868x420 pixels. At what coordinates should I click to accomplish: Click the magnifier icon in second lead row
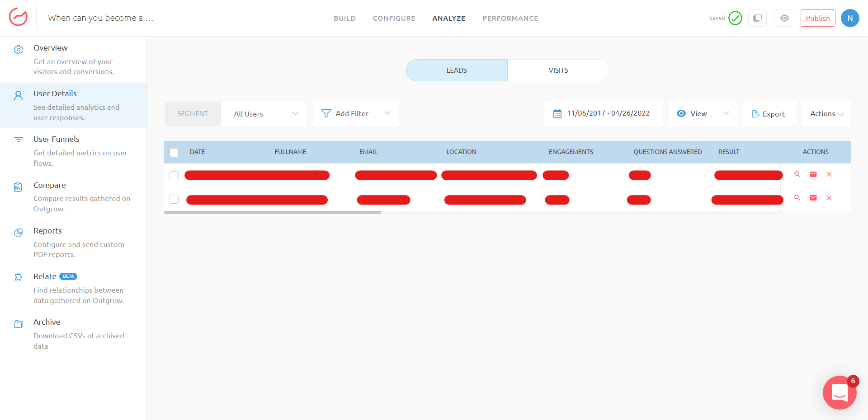pyautogui.click(x=797, y=198)
